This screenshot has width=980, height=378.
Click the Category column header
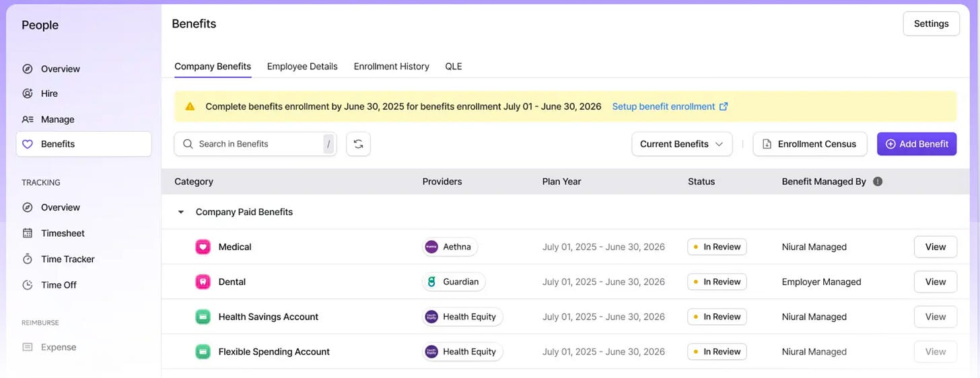tap(194, 182)
